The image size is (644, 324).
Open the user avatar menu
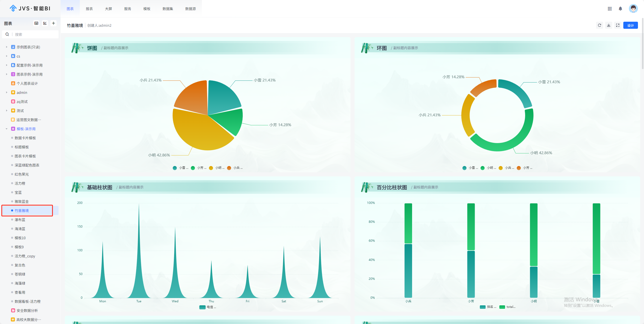pyautogui.click(x=633, y=9)
